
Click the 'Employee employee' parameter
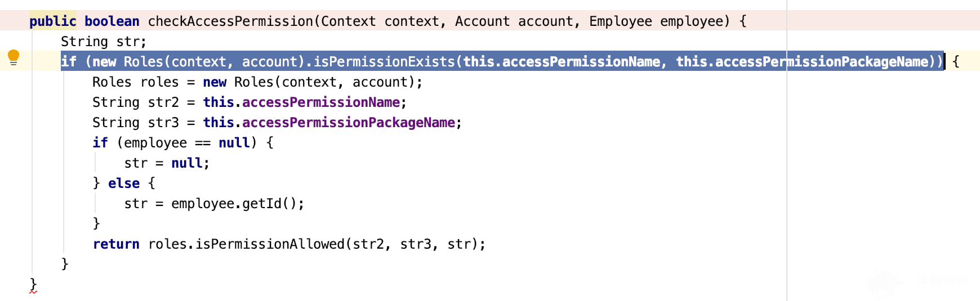point(656,21)
